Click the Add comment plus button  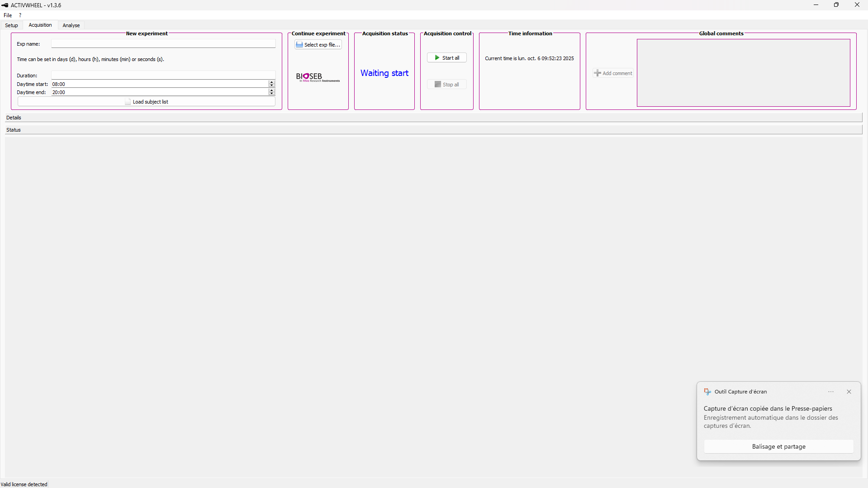click(613, 73)
